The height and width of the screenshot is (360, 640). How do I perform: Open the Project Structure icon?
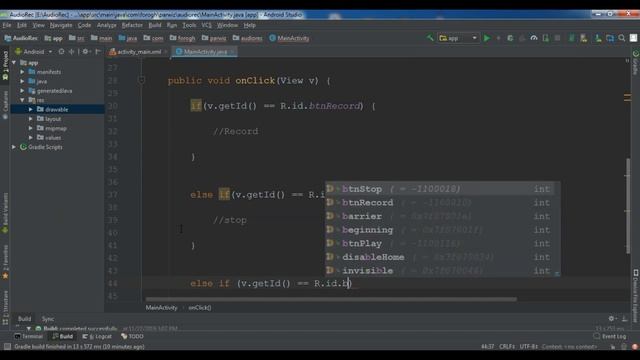(610, 38)
